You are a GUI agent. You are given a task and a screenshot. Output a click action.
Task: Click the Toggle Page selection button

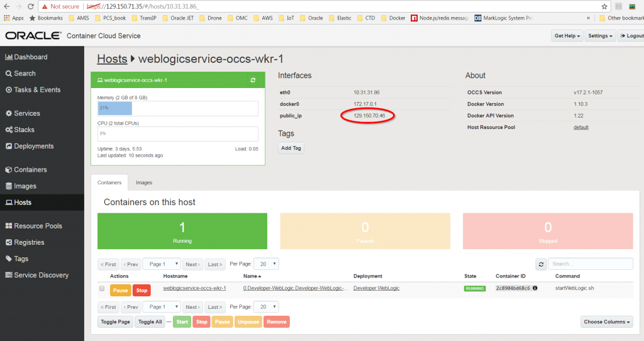(115, 321)
